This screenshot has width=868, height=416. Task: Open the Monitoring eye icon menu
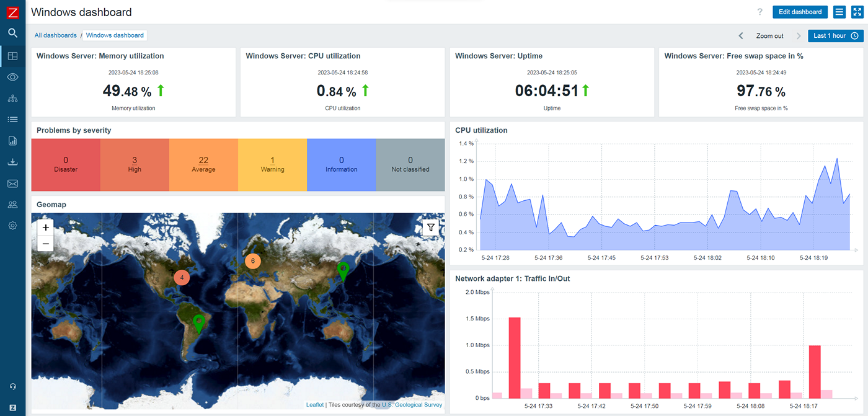[12, 77]
